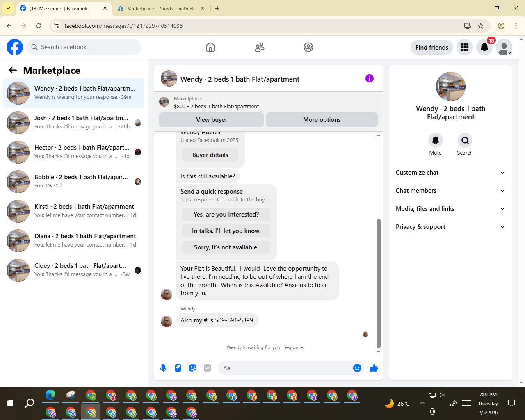The image size is (525, 420).
Task: Open tab search dropdown arrow
Action: coord(8,8)
